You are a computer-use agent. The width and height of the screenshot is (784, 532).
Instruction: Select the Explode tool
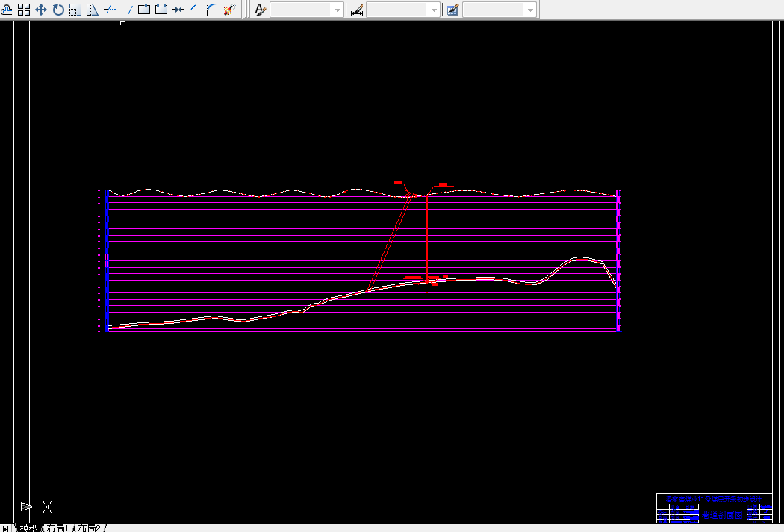point(229,10)
